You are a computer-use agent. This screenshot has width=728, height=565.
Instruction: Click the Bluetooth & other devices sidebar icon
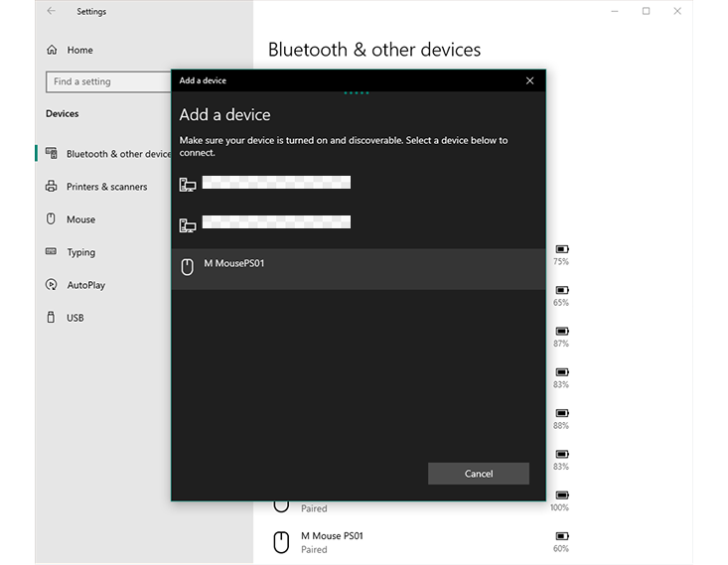pyautogui.click(x=51, y=153)
